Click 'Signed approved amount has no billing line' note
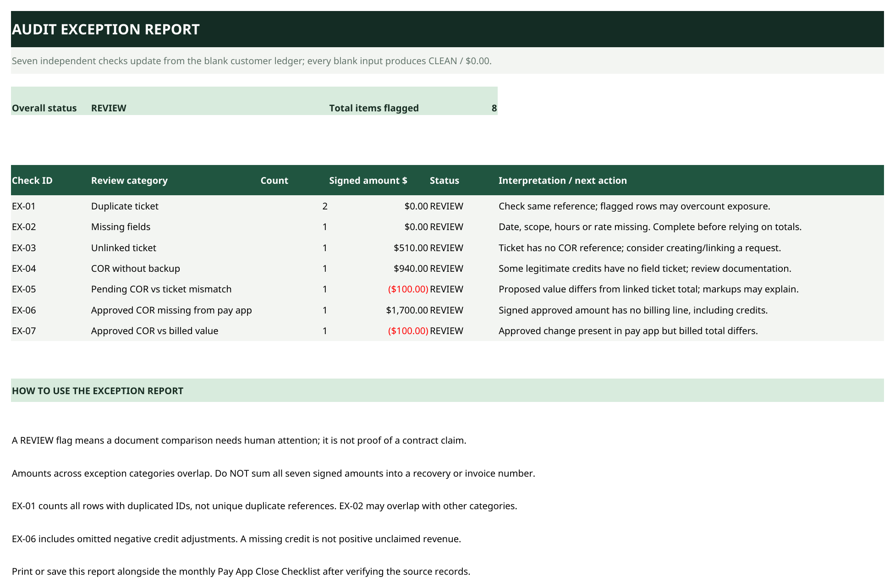Screen dimensions: 895x588 (633, 310)
